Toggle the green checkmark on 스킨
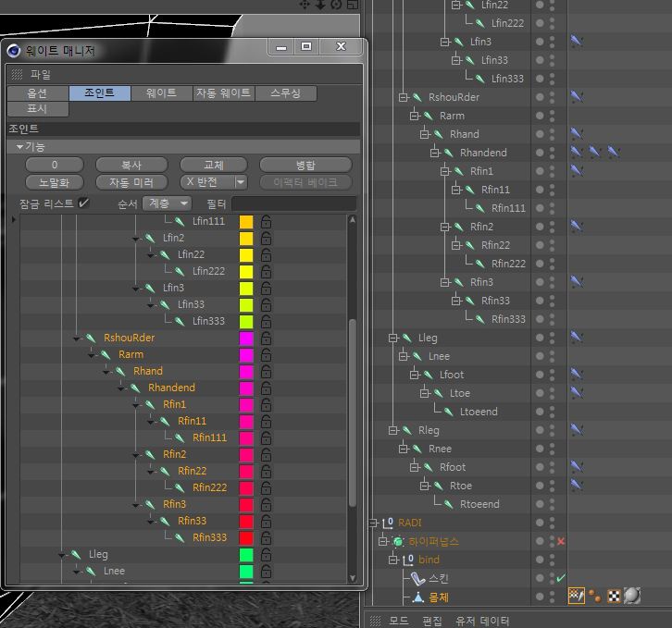This screenshot has height=628, width=672. coord(561,578)
